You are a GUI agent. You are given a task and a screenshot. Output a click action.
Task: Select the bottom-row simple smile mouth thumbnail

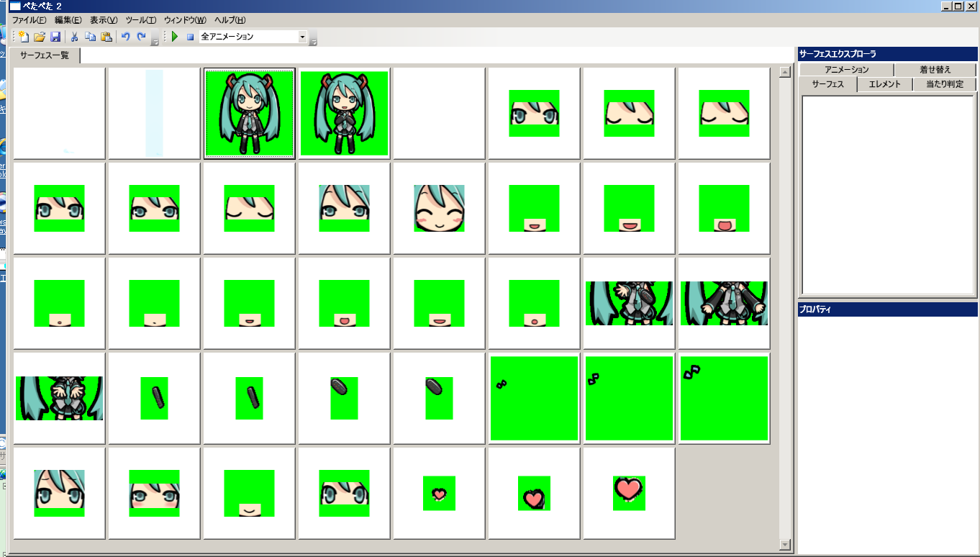pos(249,493)
